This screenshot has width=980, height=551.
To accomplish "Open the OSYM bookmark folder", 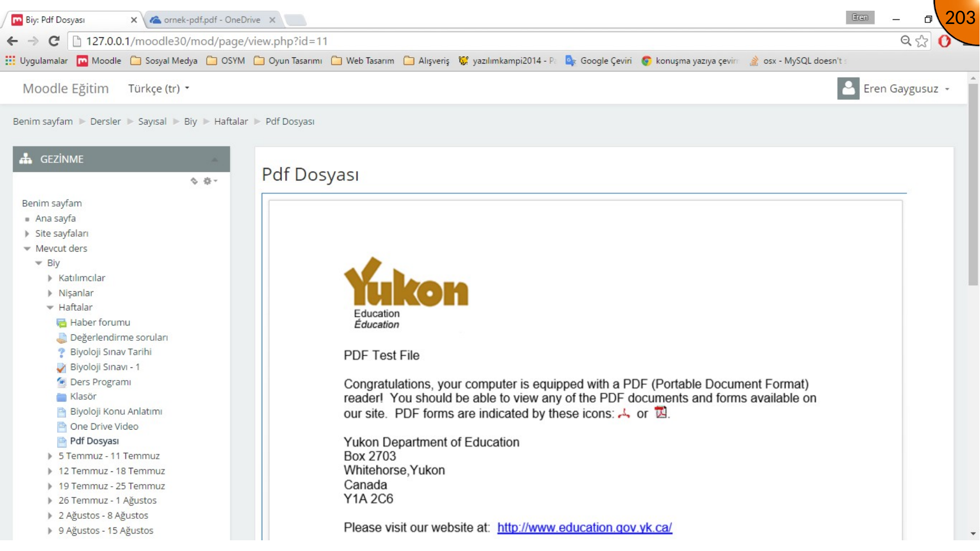I will [x=225, y=61].
